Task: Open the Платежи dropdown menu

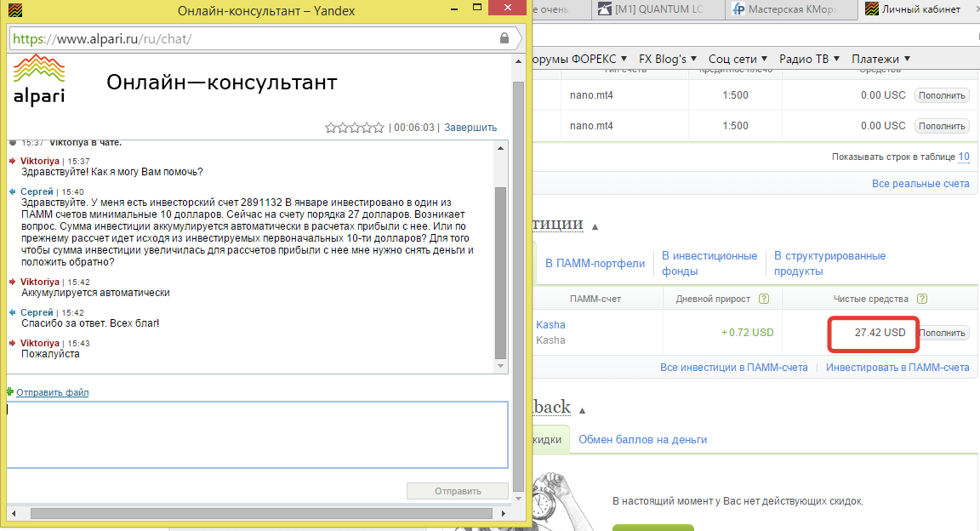Action: pos(880,59)
